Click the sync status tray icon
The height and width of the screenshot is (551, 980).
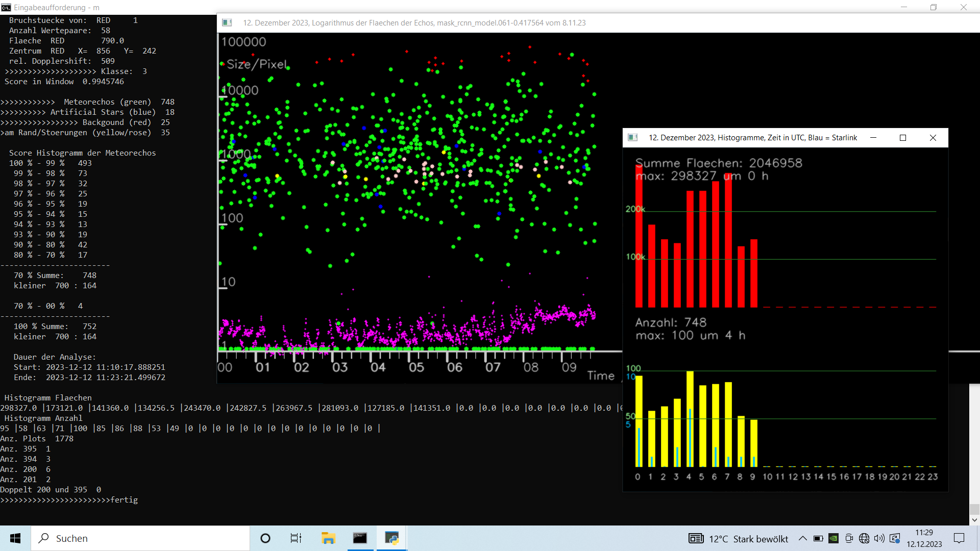click(x=895, y=538)
